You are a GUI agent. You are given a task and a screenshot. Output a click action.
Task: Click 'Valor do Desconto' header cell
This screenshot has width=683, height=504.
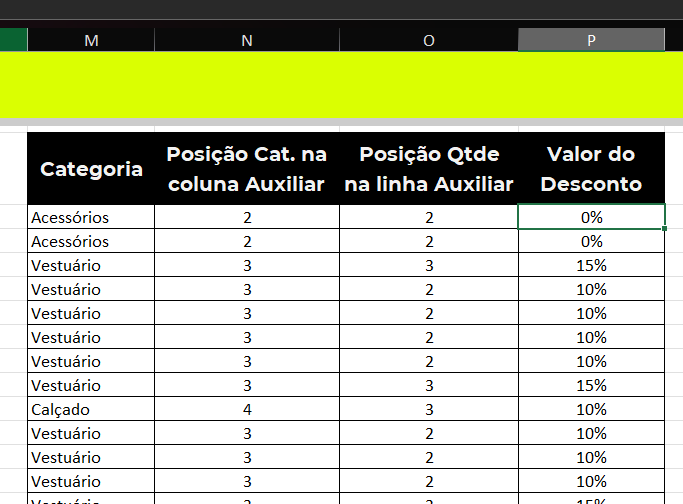click(591, 169)
